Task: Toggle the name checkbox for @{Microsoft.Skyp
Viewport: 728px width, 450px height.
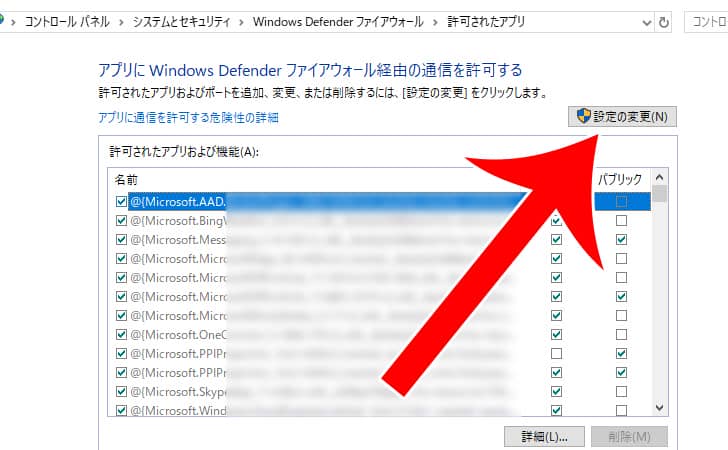Action: click(x=121, y=391)
